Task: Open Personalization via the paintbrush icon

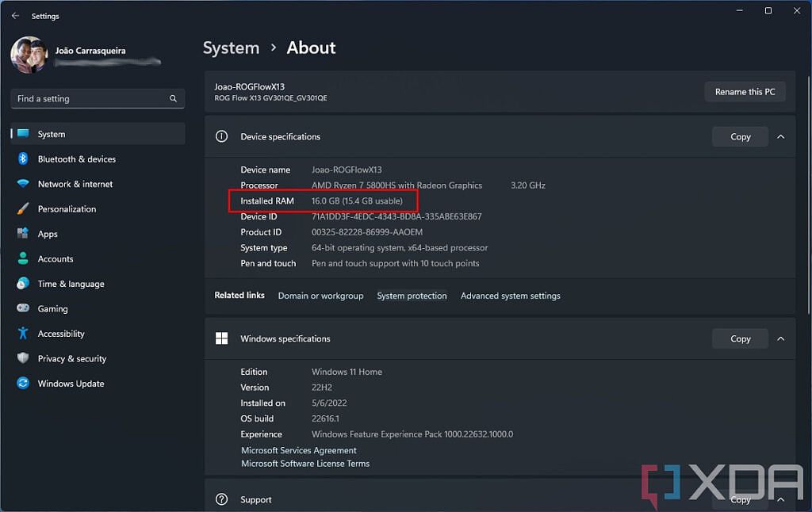Action: [x=24, y=208]
